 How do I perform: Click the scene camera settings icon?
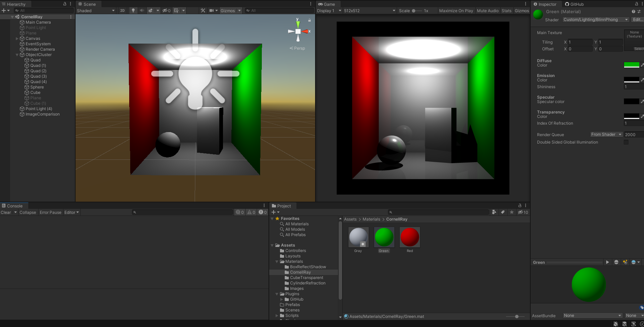click(x=211, y=10)
